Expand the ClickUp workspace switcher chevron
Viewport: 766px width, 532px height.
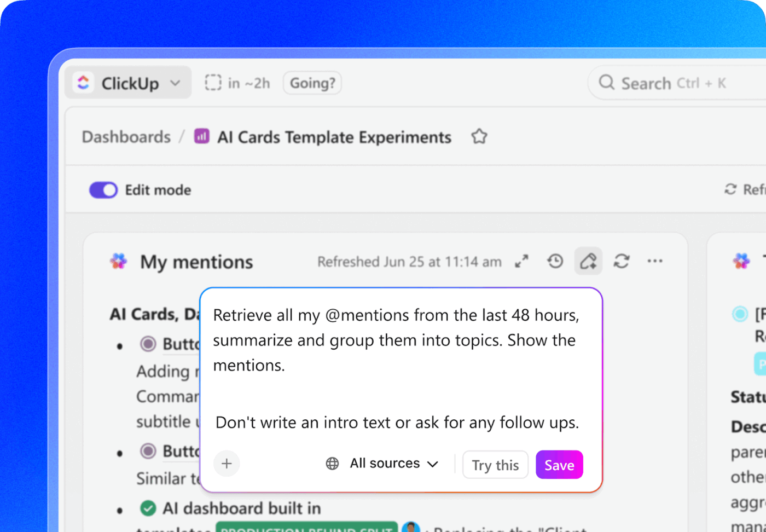(175, 83)
